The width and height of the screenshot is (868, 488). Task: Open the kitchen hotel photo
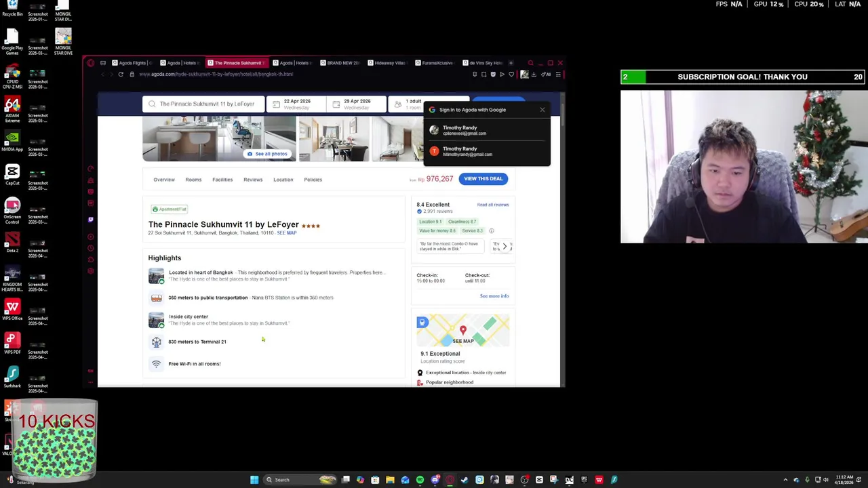click(219, 139)
